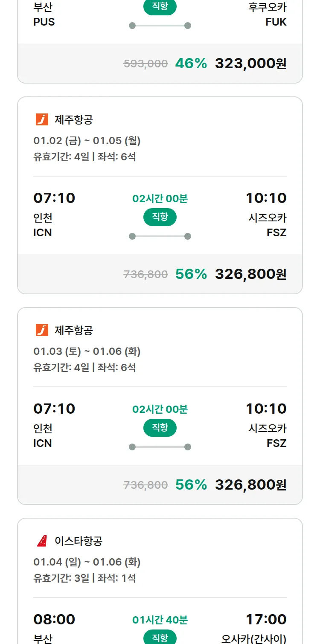Click FUK destination airport code

click(276, 22)
